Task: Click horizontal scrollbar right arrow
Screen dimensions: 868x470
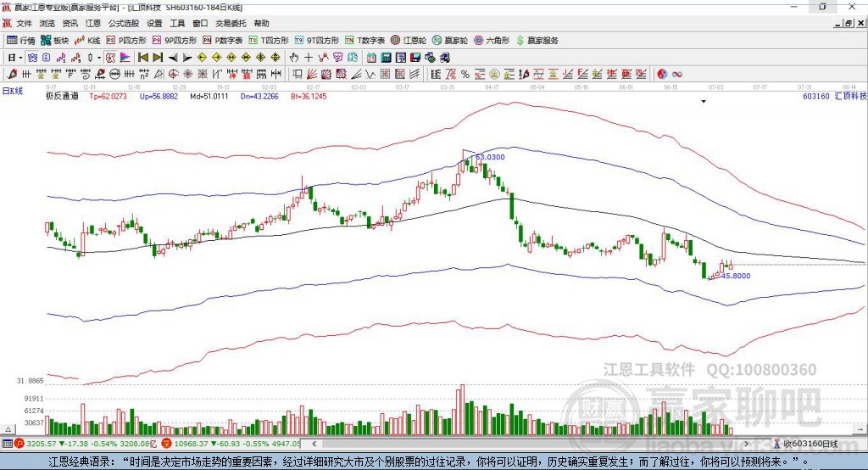Action: tap(746, 444)
